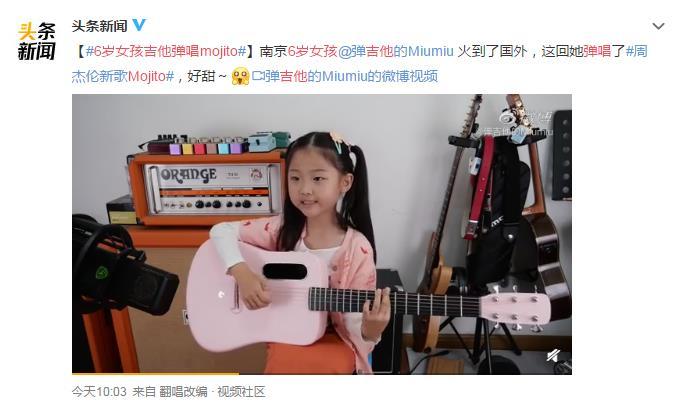Image resolution: width=681 pixels, height=414 pixels.
Task: Open the @弹吉他的Miumiu mention
Action: point(396,51)
